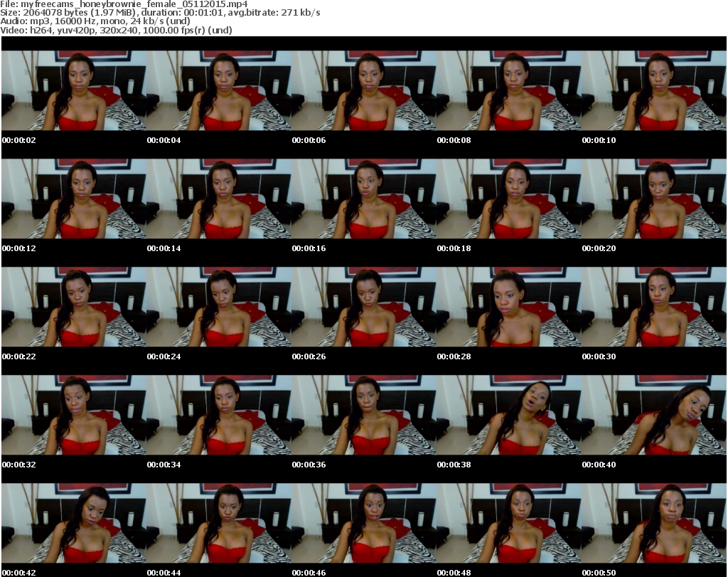This screenshot has height=577, width=728.
Task: Select the thumbnail frame stamped 00:00:16
Action: click(x=364, y=198)
